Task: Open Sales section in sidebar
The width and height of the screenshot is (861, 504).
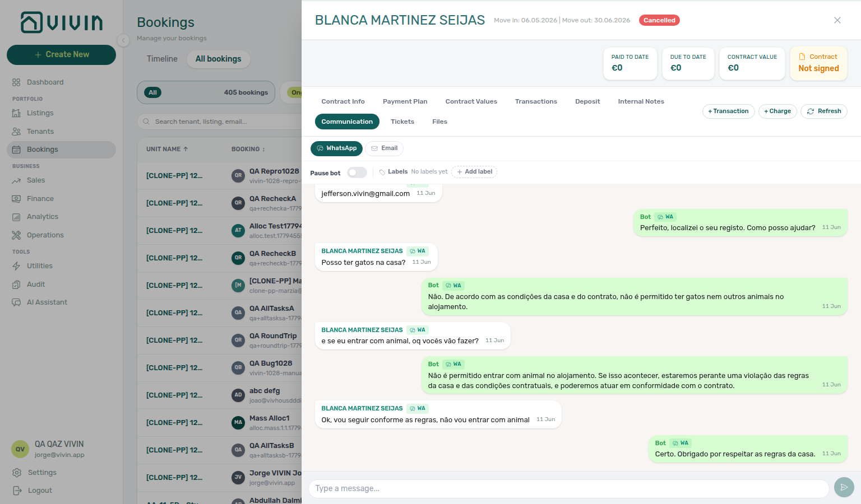Action: point(61,180)
